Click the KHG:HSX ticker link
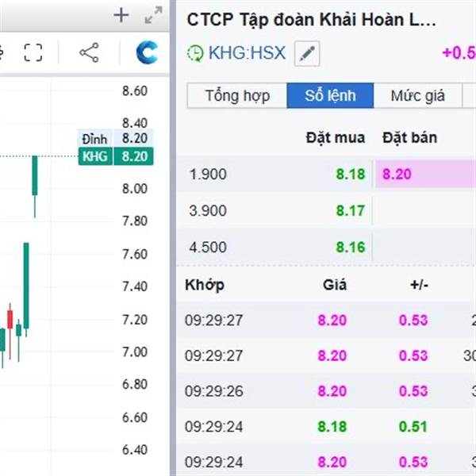This screenshot has height=476, width=476. [x=247, y=54]
